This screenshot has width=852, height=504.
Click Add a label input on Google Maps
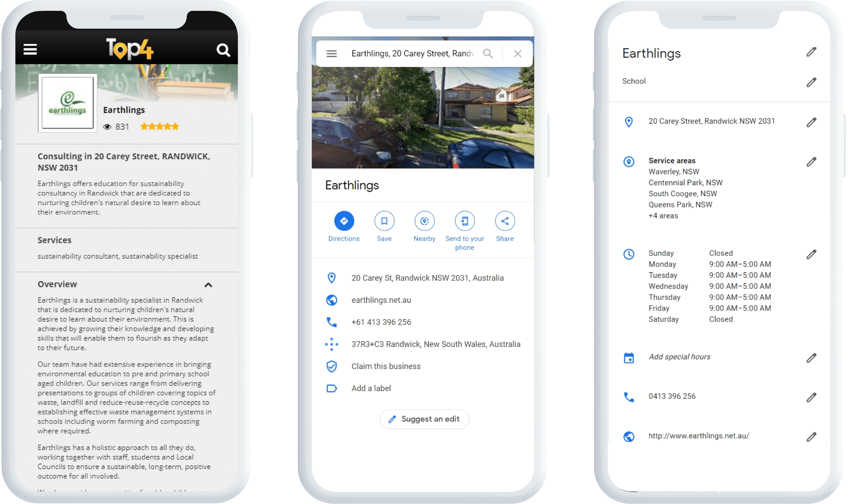click(x=371, y=388)
